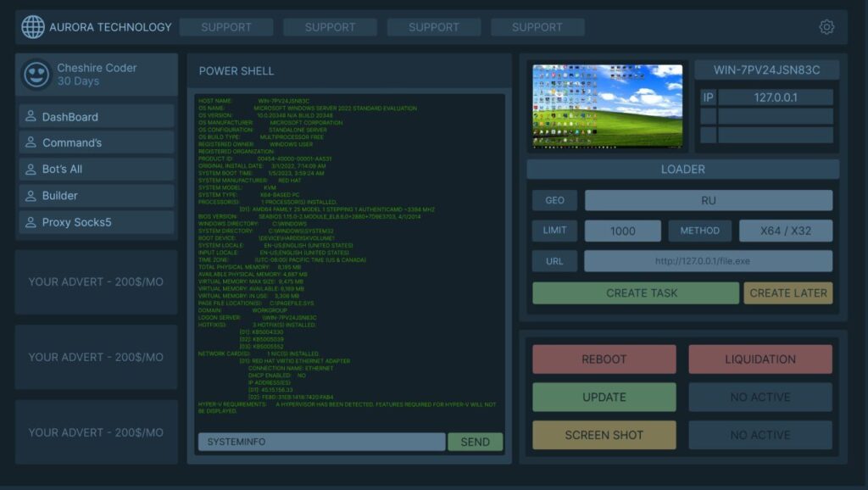Open the RU geo selector field
The height and width of the screenshot is (490, 868).
(709, 200)
